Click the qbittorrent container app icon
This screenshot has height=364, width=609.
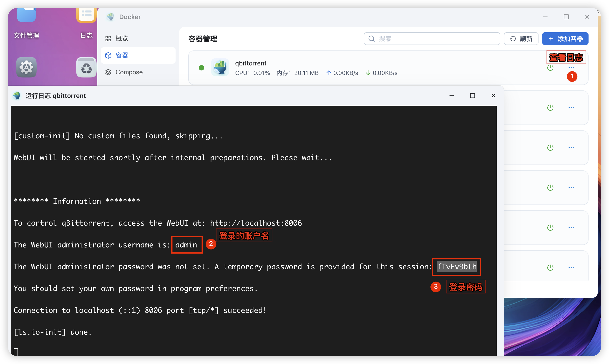[220, 67]
